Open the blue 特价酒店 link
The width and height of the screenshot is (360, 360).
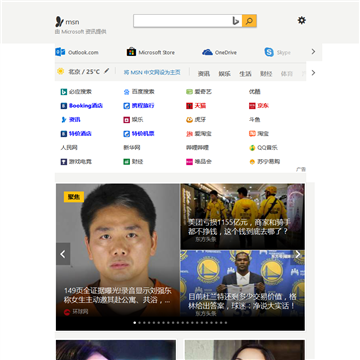(x=80, y=134)
